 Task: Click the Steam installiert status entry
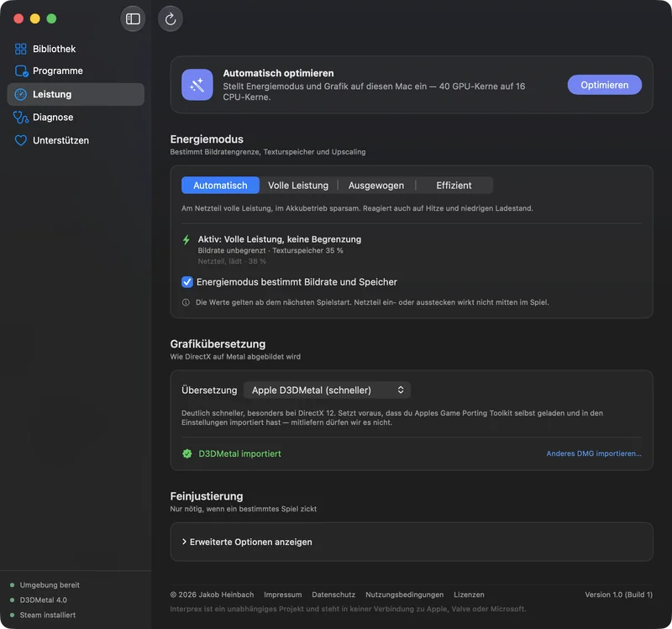pos(43,616)
